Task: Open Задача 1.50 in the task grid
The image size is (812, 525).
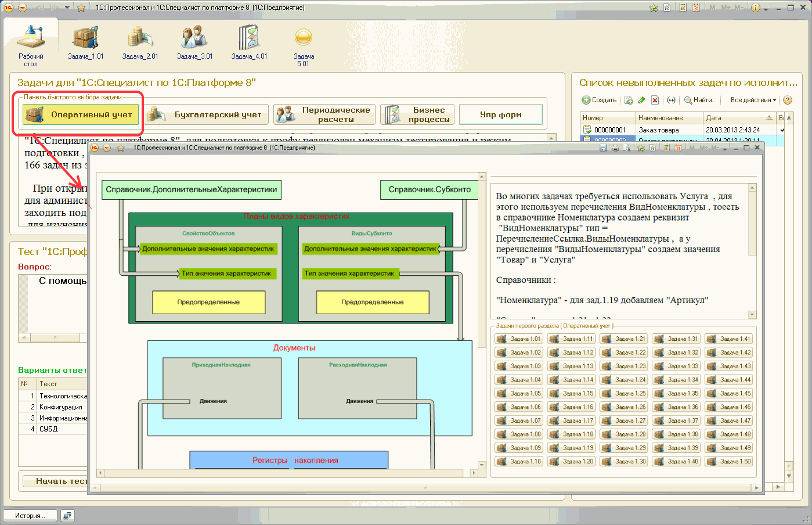Action: pyautogui.click(x=729, y=461)
